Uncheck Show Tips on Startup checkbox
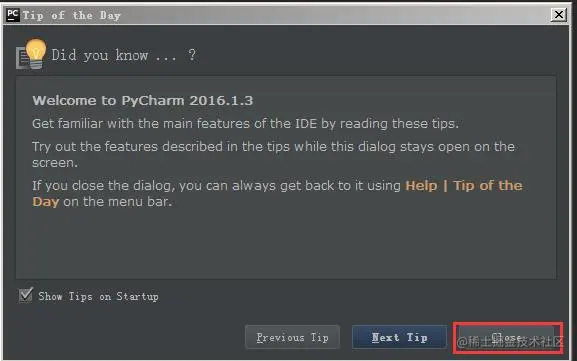The image size is (577, 361). click(26, 295)
